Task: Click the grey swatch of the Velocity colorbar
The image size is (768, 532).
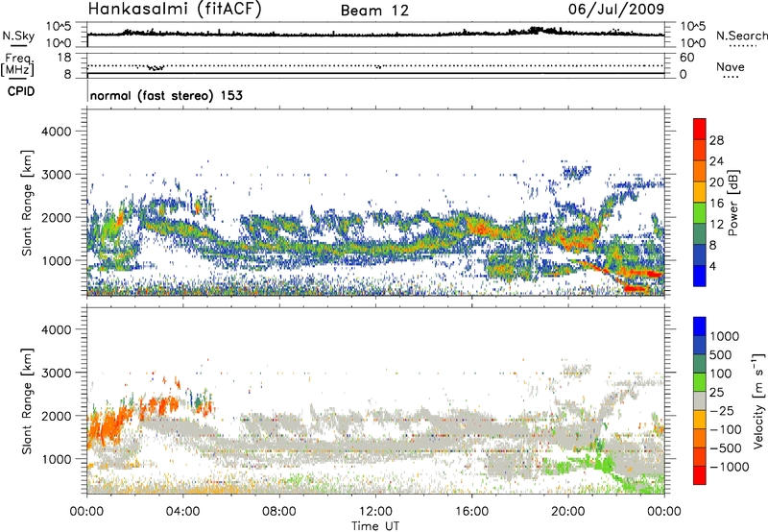Action: pyautogui.click(x=700, y=401)
